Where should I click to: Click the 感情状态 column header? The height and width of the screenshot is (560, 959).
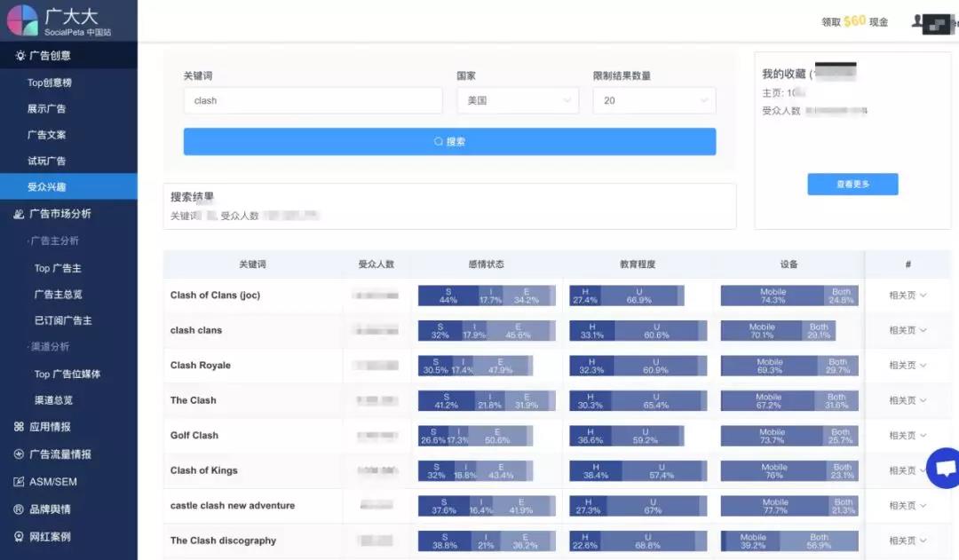(487, 264)
